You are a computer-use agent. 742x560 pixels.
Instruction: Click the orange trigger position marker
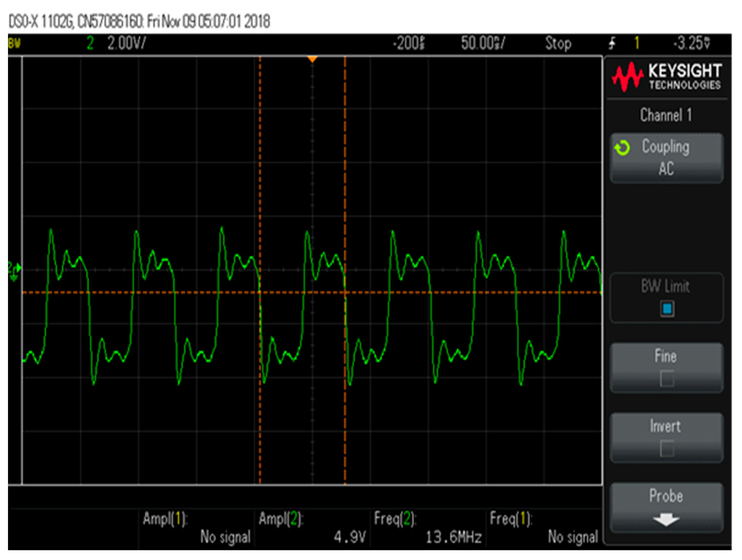pos(312,59)
